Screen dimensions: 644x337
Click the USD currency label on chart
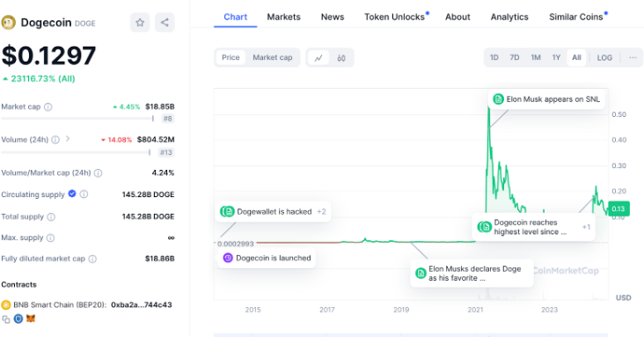point(624,297)
